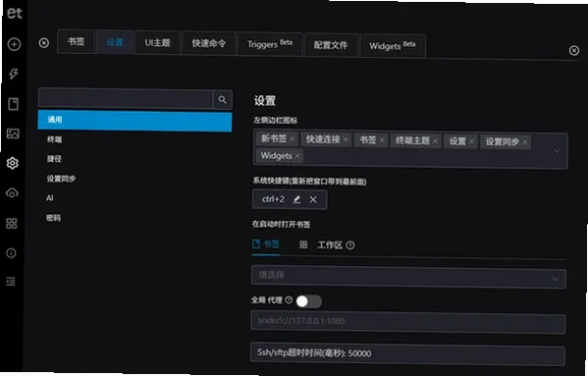Select 工作区 startup sub-tab
Screen dimensions: 588x376
(327, 245)
